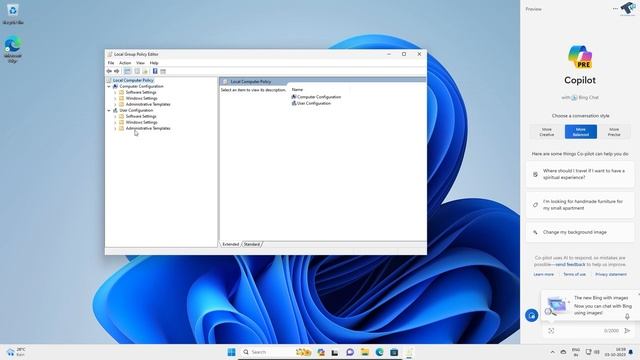The width and height of the screenshot is (640, 360).
Task: Click the Copilot three-dots more options
Action: pos(615,9)
